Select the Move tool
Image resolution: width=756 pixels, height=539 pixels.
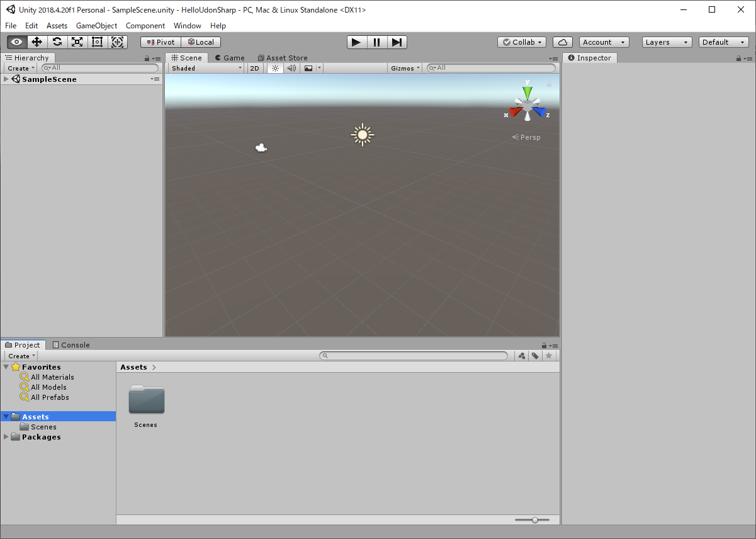pos(37,42)
